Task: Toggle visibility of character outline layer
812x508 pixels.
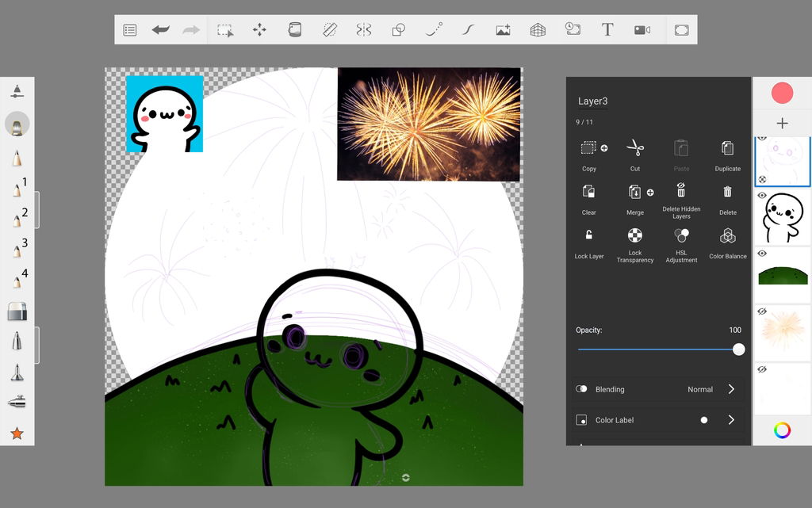Action: pos(762,195)
